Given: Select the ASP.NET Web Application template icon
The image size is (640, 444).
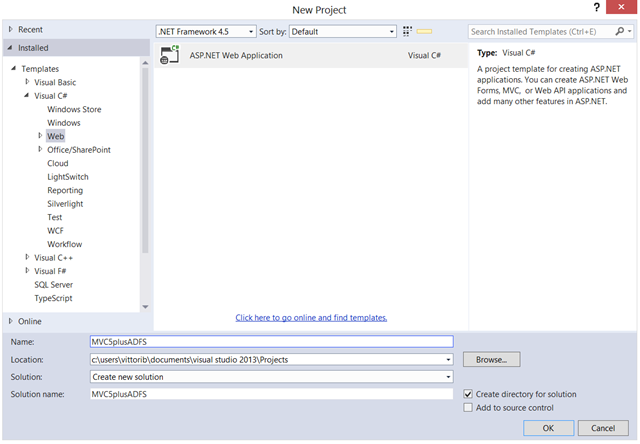Looking at the screenshot, I should 169,55.
